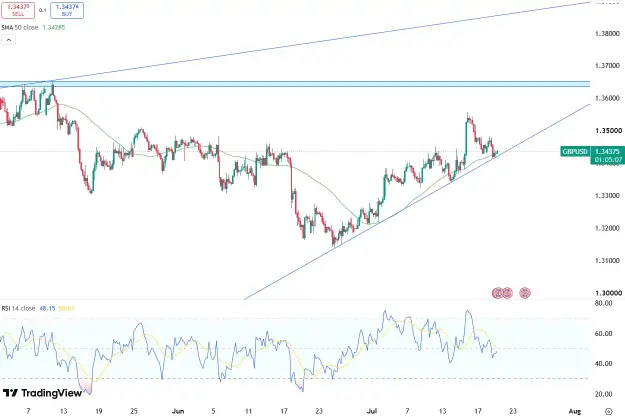Click the 1.38000 price axis label

point(607,33)
